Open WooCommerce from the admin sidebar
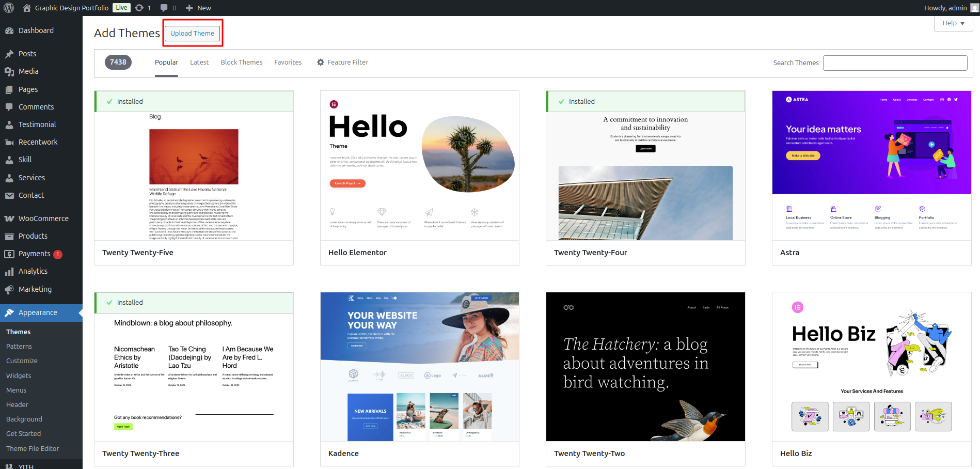The height and width of the screenshot is (469, 980). pyautogui.click(x=41, y=218)
